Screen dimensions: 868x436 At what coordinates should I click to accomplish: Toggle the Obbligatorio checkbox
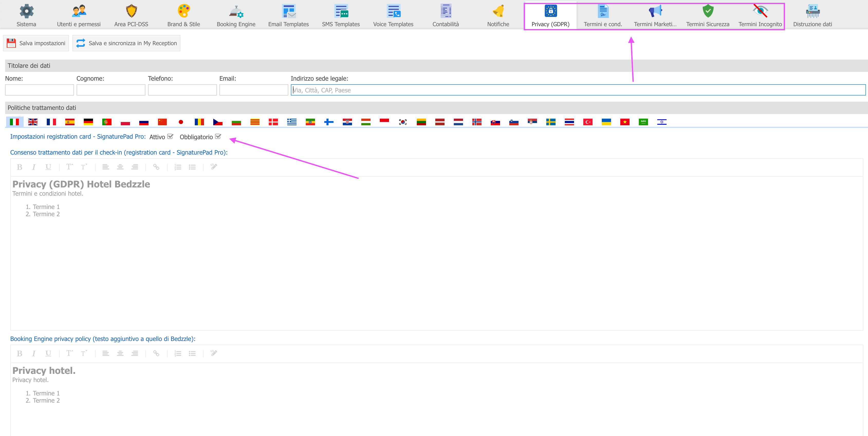[218, 136]
